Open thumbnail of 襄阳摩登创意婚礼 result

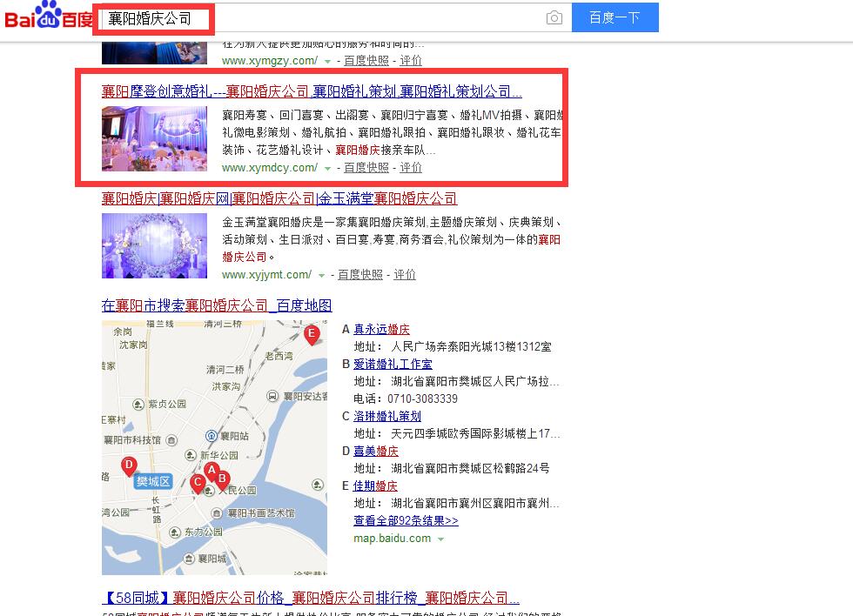tap(155, 138)
